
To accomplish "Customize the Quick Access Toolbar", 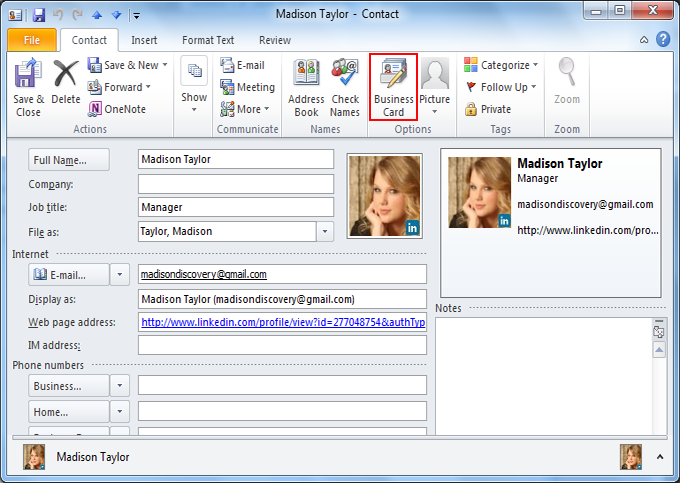I will coord(136,16).
